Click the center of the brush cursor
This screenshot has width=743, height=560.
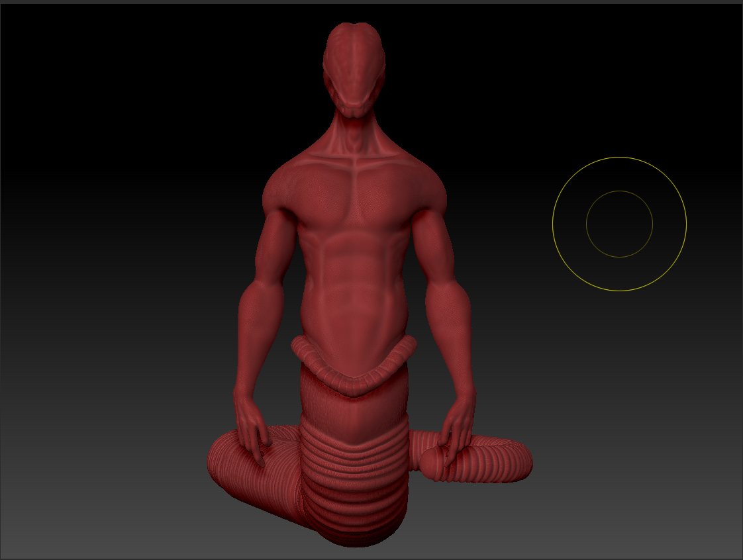pos(619,225)
